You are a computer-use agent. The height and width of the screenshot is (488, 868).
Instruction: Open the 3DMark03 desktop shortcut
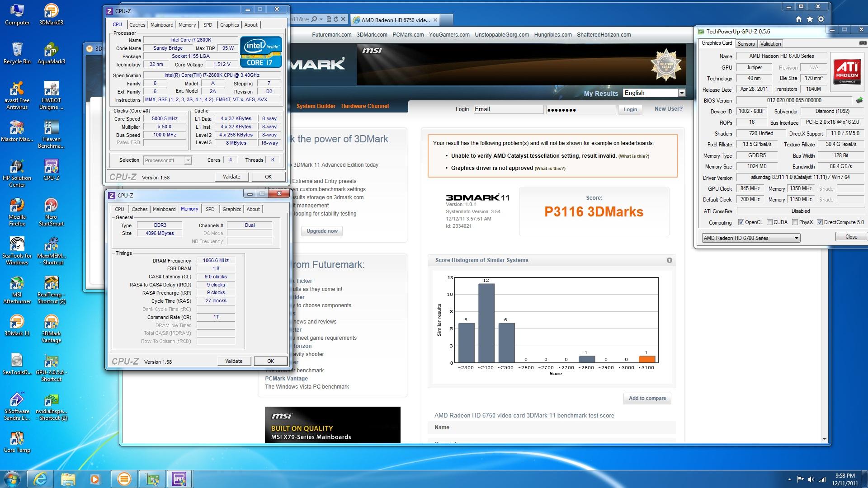tap(51, 14)
